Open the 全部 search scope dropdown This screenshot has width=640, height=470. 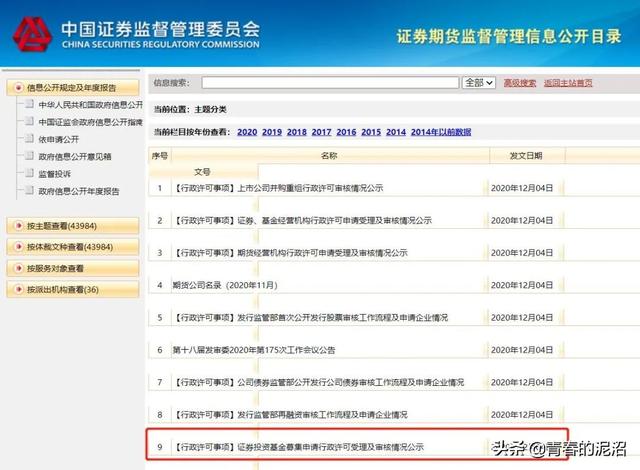pos(479,82)
